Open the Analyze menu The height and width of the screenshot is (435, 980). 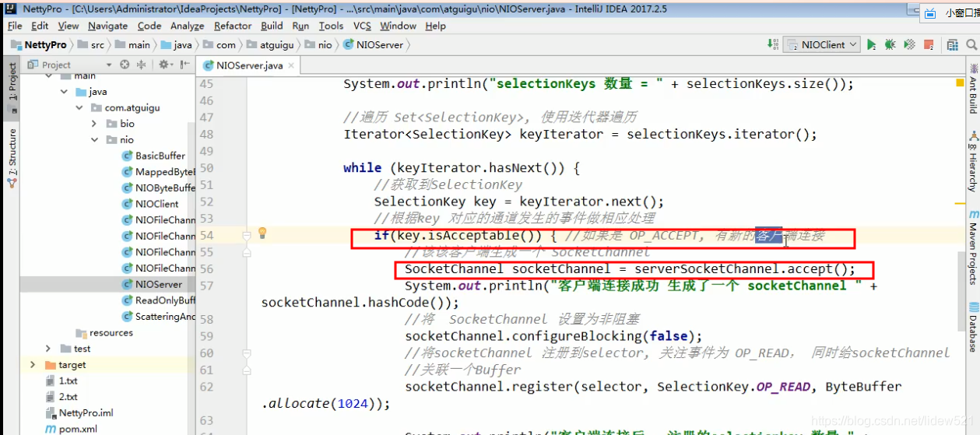188,26
